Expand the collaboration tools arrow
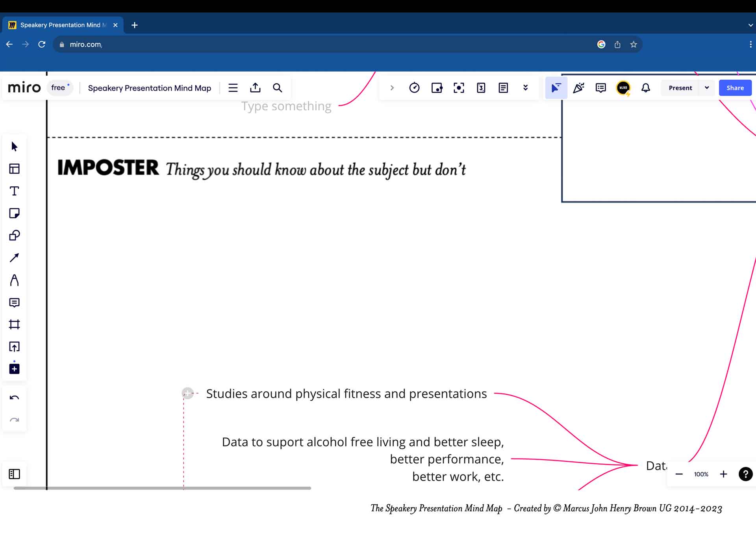Viewport: 756px width, 535px height. click(392, 87)
